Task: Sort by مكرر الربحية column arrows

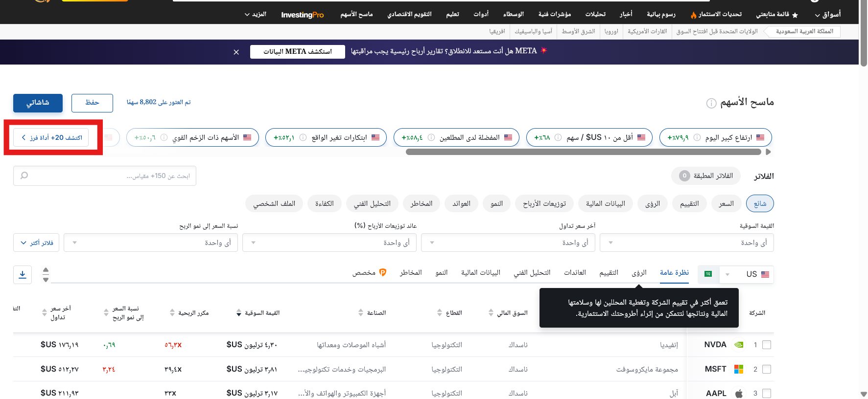Action: click(x=172, y=313)
